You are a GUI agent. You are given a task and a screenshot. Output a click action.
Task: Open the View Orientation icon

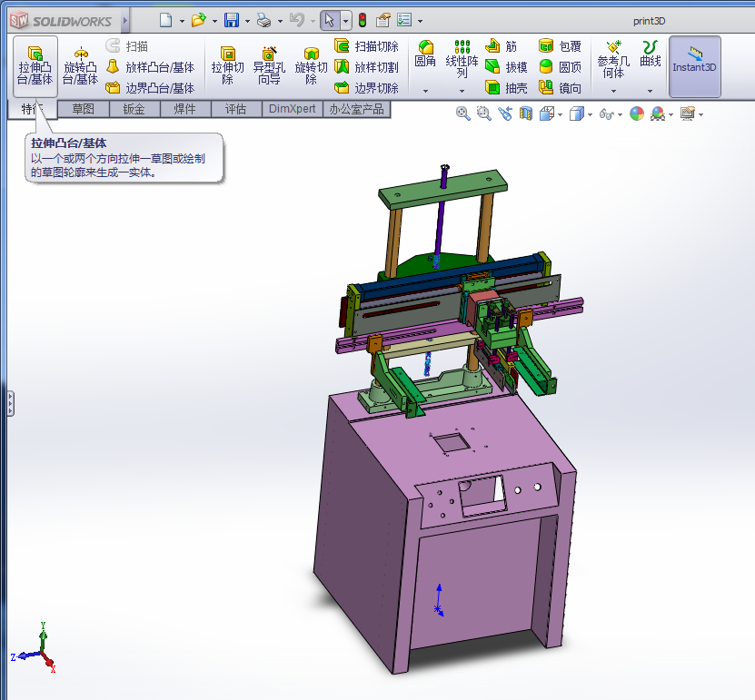pos(547,114)
